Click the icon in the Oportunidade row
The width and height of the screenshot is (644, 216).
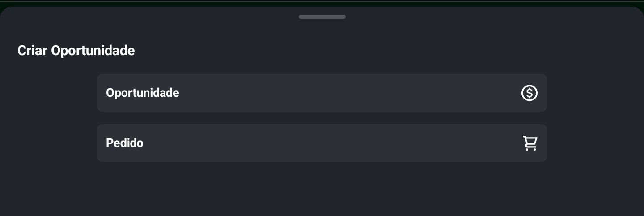click(x=530, y=93)
